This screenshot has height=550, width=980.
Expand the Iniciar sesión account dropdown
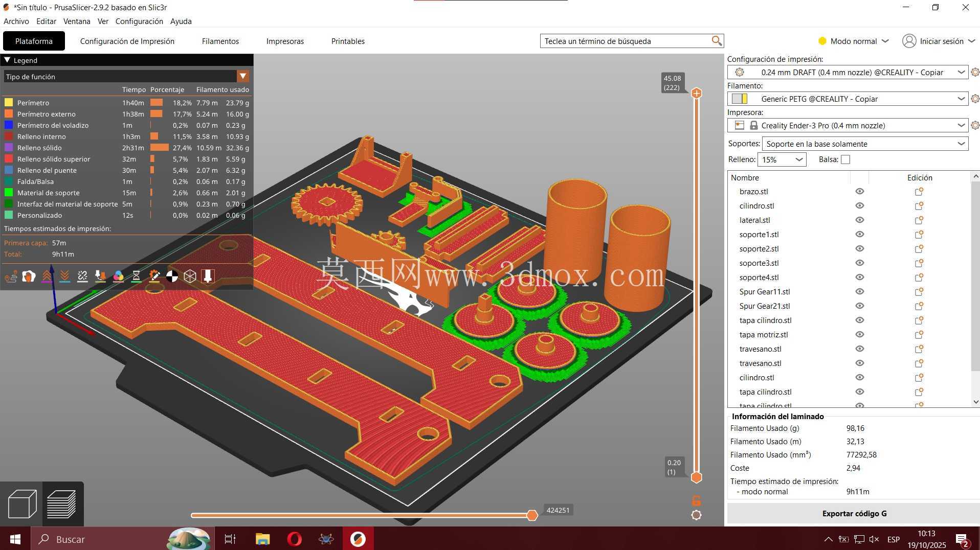[972, 41]
